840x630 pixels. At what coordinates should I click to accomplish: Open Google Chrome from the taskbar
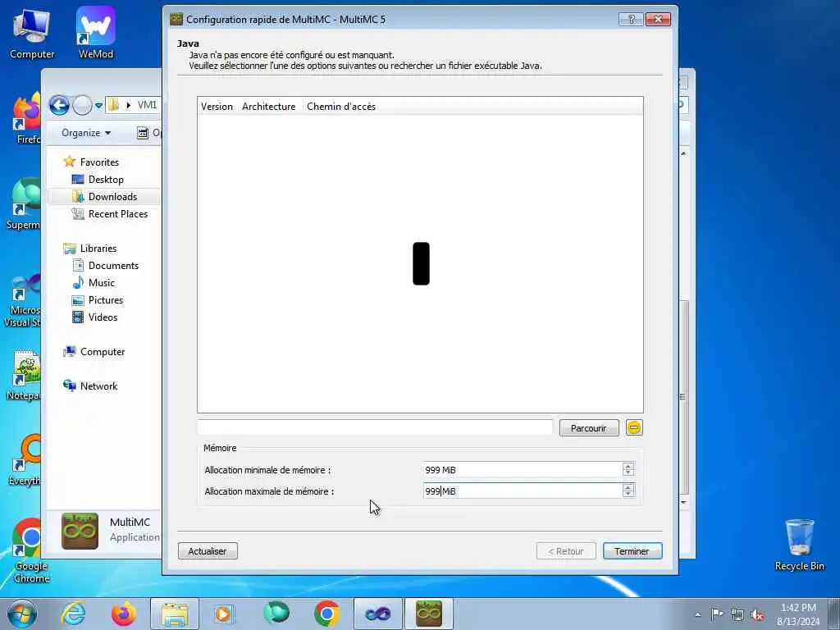[326, 614]
